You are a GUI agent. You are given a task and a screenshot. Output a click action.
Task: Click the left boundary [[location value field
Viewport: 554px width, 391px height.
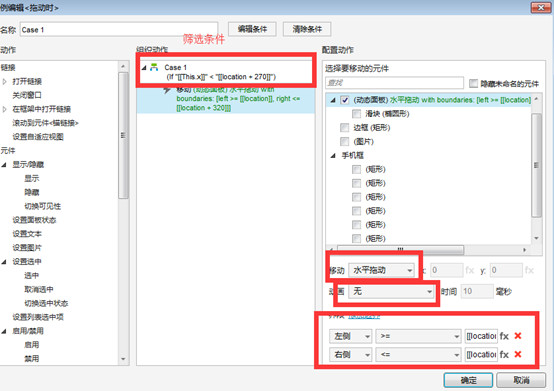click(481, 336)
